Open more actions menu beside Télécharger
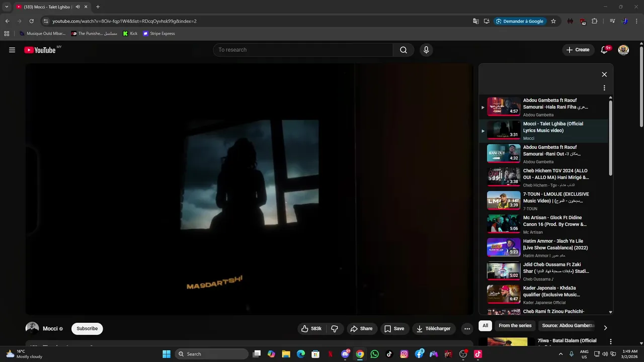The height and width of the screenshot is (362, 644). point(467,329)
